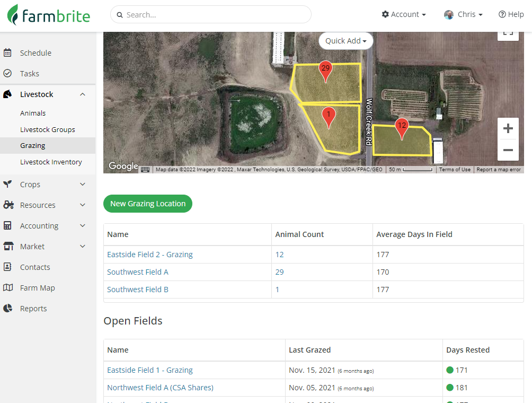Open Eastside Field 2 - Grazing link
Screen dimensions: 532x403
click(150, 255)
